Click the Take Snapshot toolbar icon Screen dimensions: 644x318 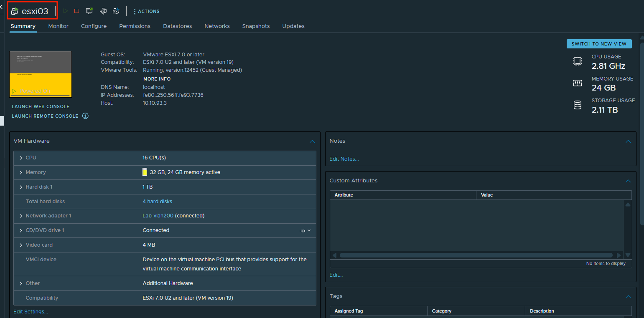point(116,11)
